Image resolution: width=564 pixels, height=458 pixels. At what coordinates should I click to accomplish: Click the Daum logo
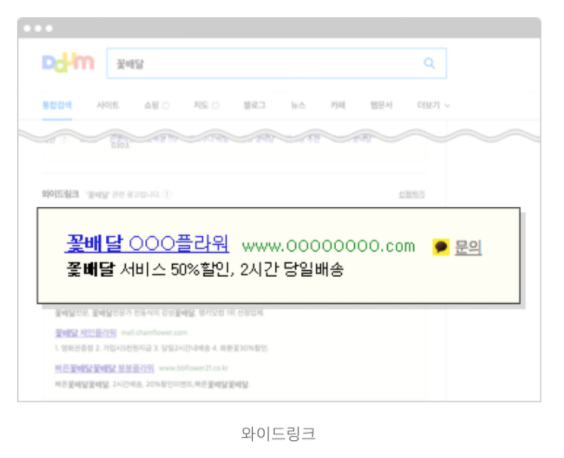68,63
